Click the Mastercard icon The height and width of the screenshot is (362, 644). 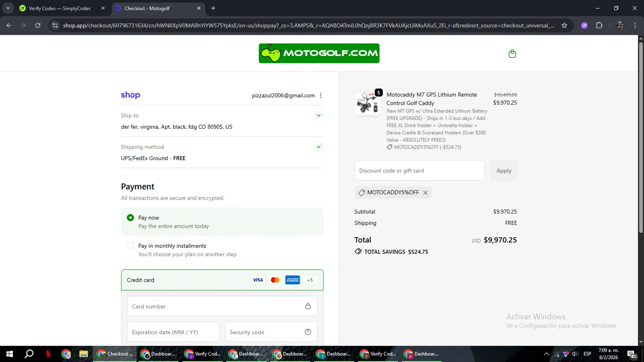click(275, 280)
